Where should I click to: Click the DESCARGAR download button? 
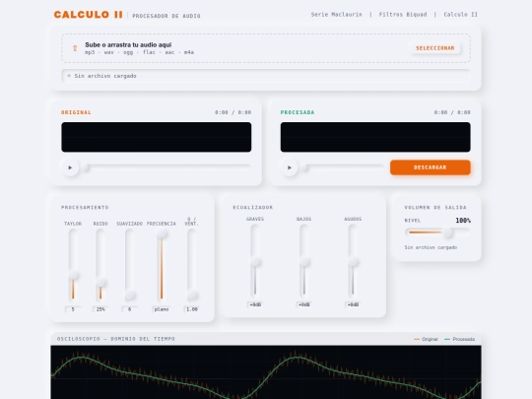[x=431, y=167]
